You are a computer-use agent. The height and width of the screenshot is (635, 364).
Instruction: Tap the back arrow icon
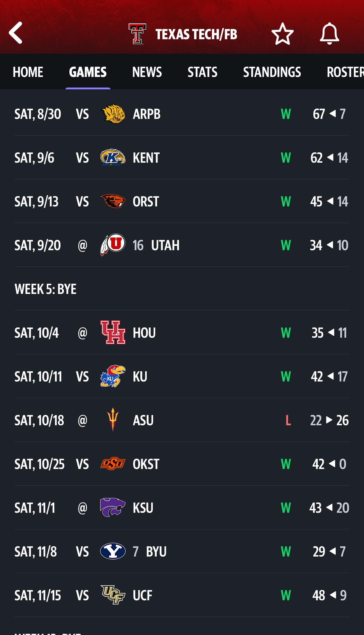16,33
